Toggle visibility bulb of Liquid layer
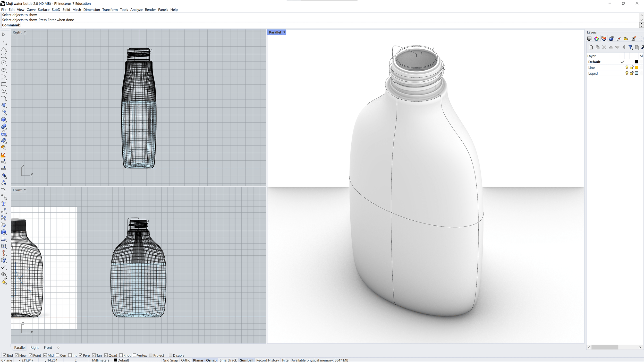 tap(627, 73)
